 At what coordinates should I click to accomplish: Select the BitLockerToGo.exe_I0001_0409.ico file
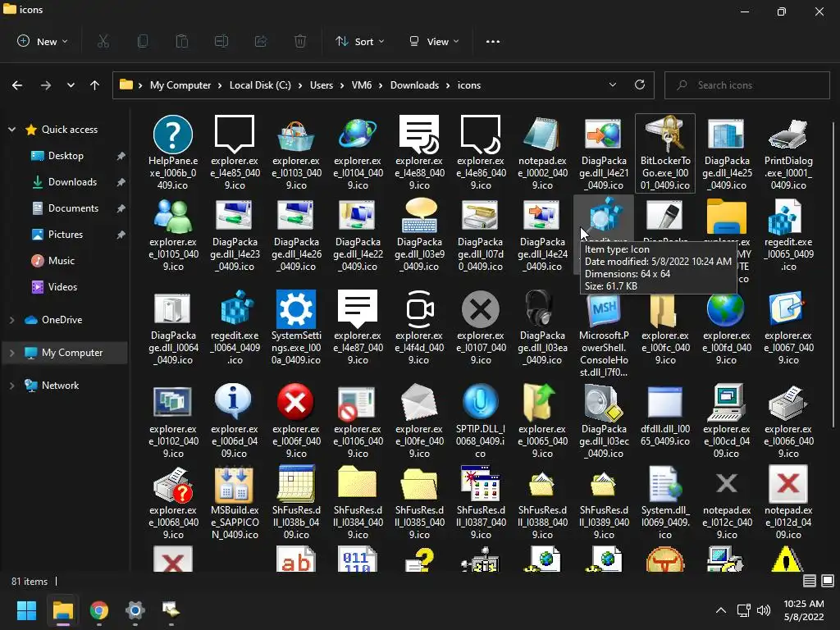(665, 153)
